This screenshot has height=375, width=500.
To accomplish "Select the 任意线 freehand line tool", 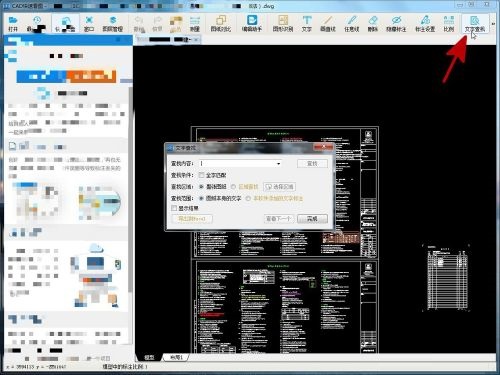I will (x=351, y=24).
